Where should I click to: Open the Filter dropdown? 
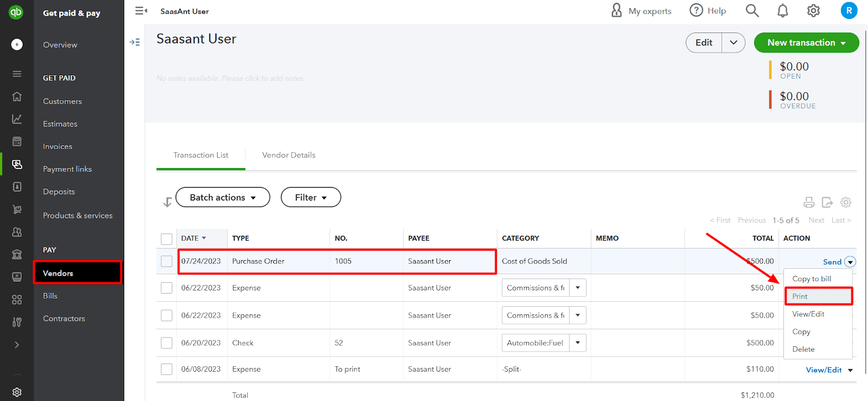pyautogui.click(x=311, y=197)
